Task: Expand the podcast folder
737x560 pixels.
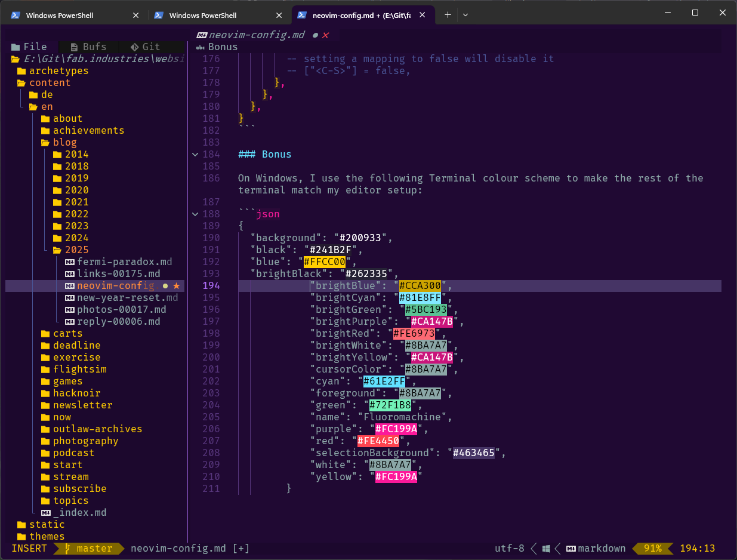Action: 67,453
